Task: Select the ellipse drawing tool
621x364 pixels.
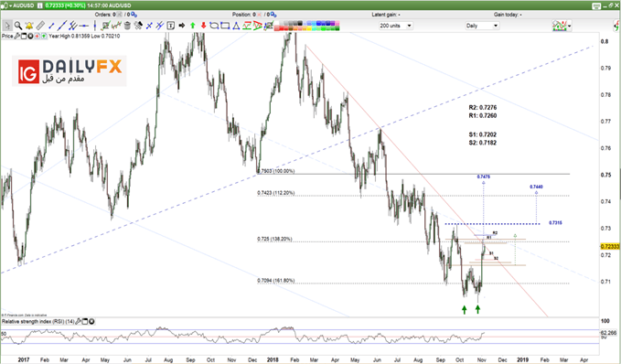Action: click(x=214, y=26)
